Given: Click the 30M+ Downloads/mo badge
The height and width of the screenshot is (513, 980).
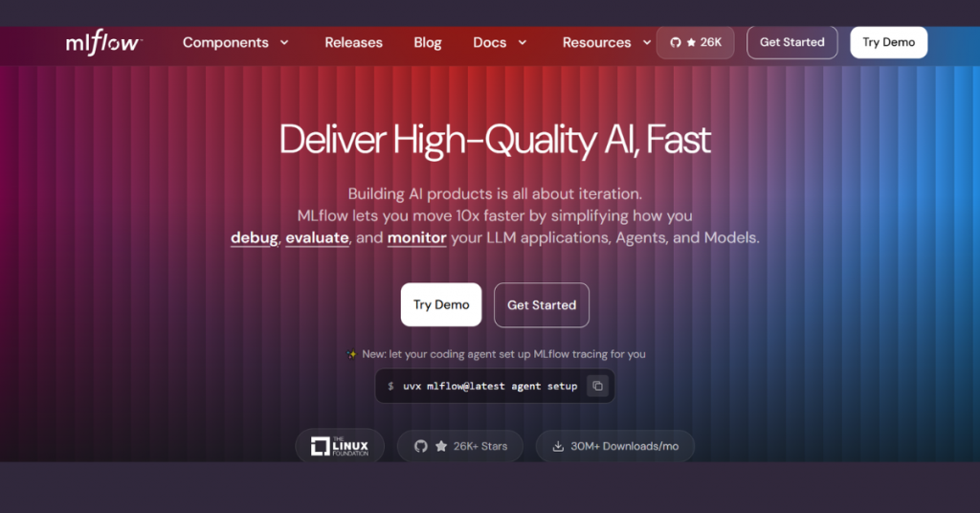Looking at the screenshot, I should (x=615, y=446).
